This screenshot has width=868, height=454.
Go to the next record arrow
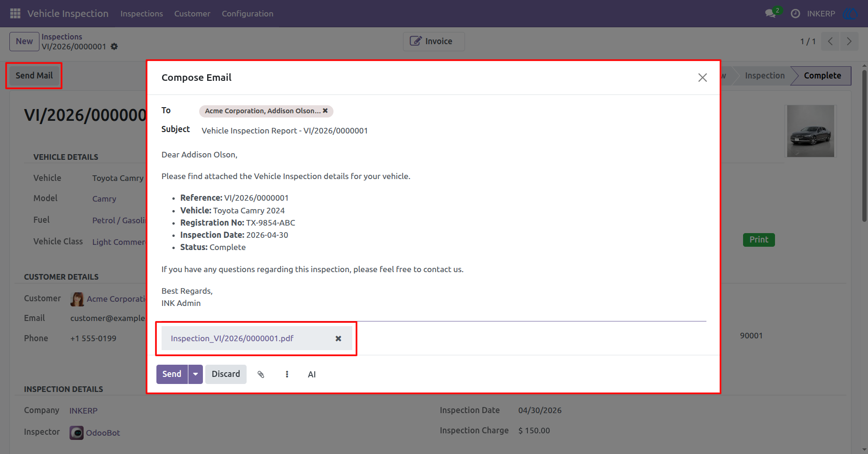click(849, 41)
